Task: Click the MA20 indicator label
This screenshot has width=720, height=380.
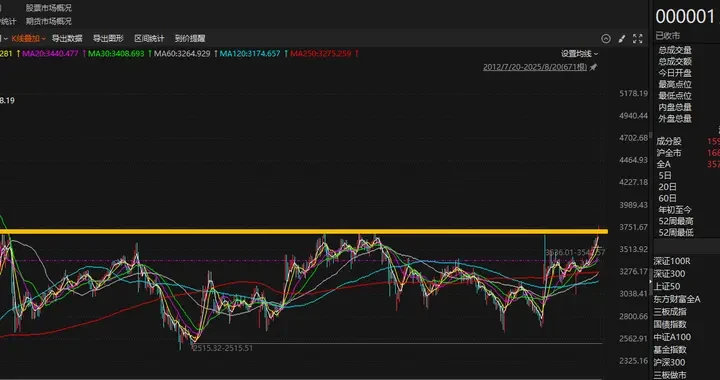Action: coord(50,54)
